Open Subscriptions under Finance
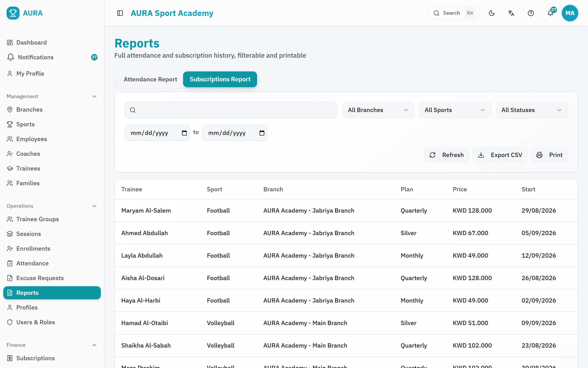 (52, 358)
